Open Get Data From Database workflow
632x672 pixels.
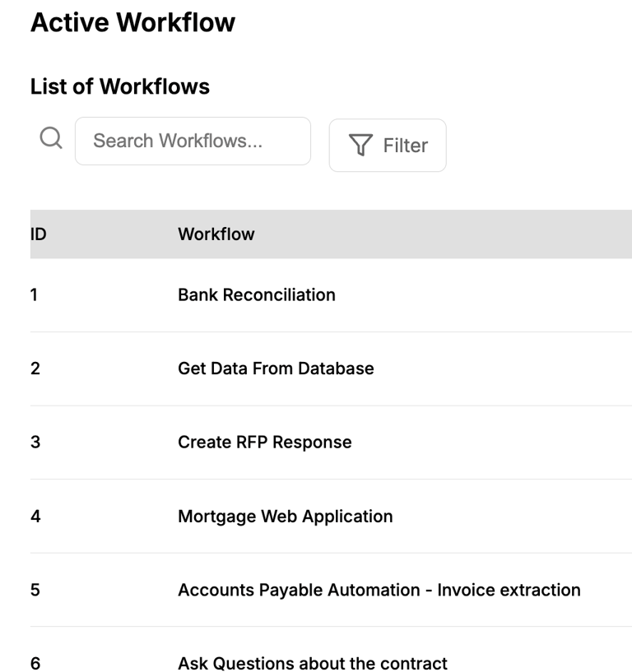(276, 368)
